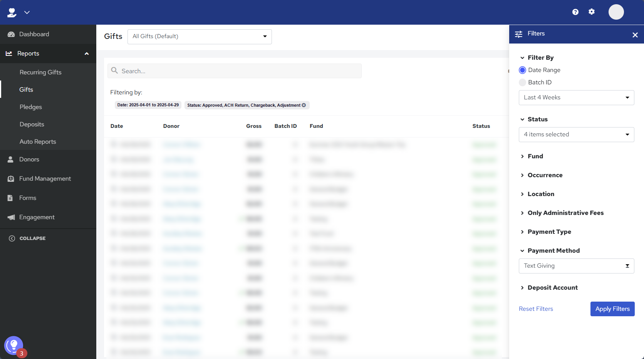Open the All Gifts (Default) view dropdown

[200, 37]
